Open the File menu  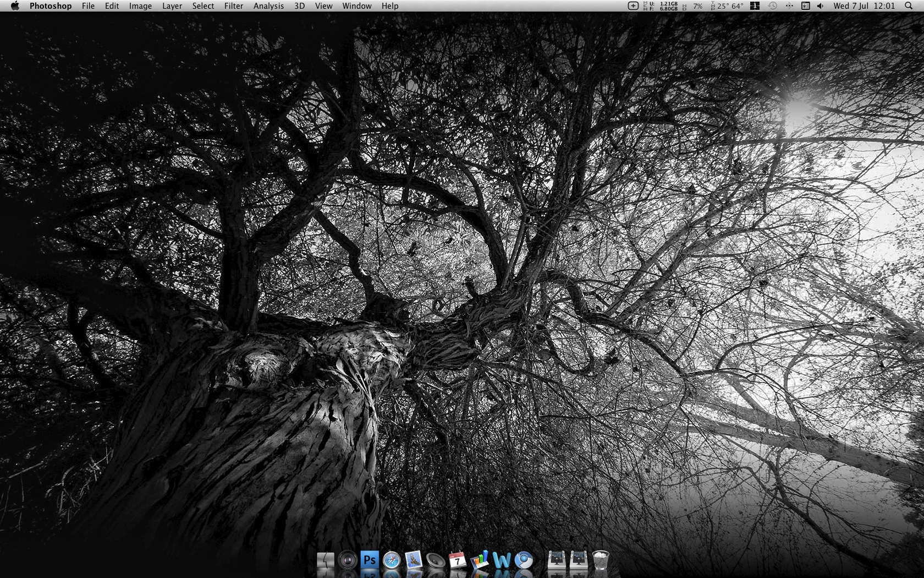[88, 6]
